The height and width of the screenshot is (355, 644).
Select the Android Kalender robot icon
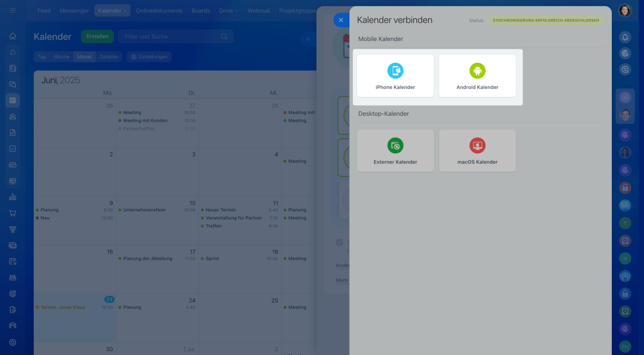pos(477,71)
